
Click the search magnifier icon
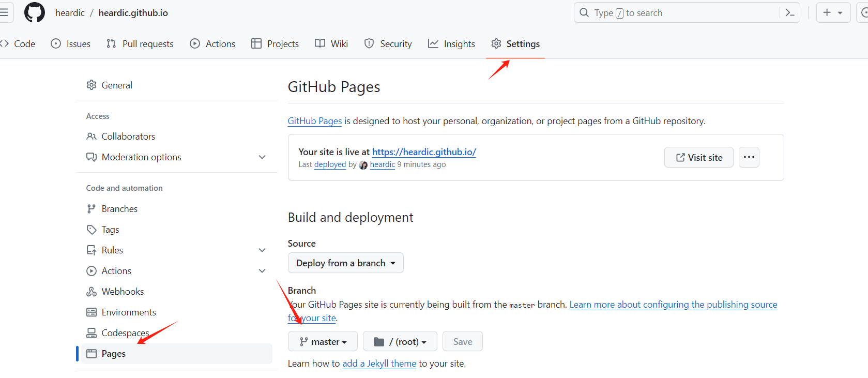584,12
